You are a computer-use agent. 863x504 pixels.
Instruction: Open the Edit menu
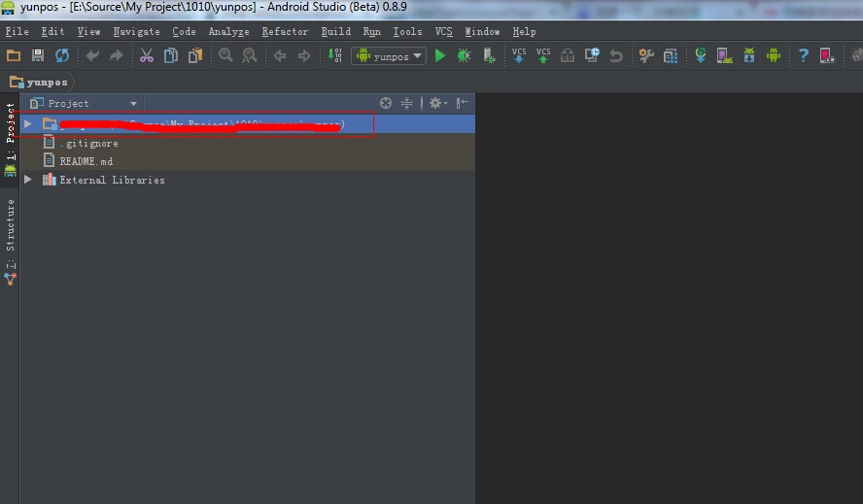coord(52,32)
